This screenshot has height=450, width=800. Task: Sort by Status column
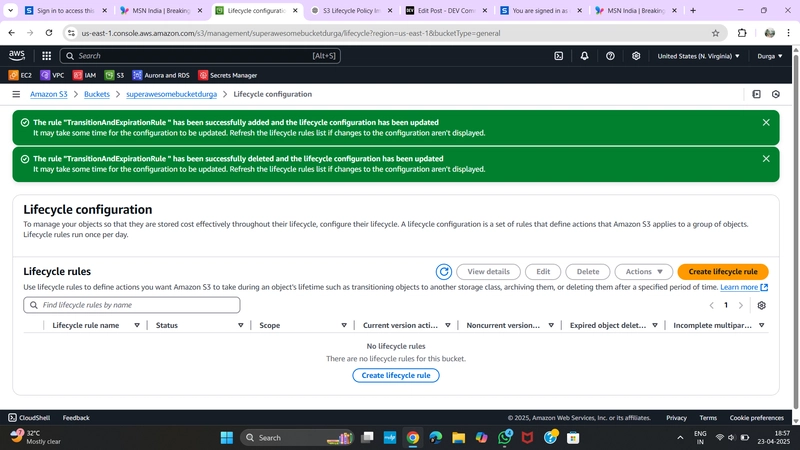(x=240, y=326)
